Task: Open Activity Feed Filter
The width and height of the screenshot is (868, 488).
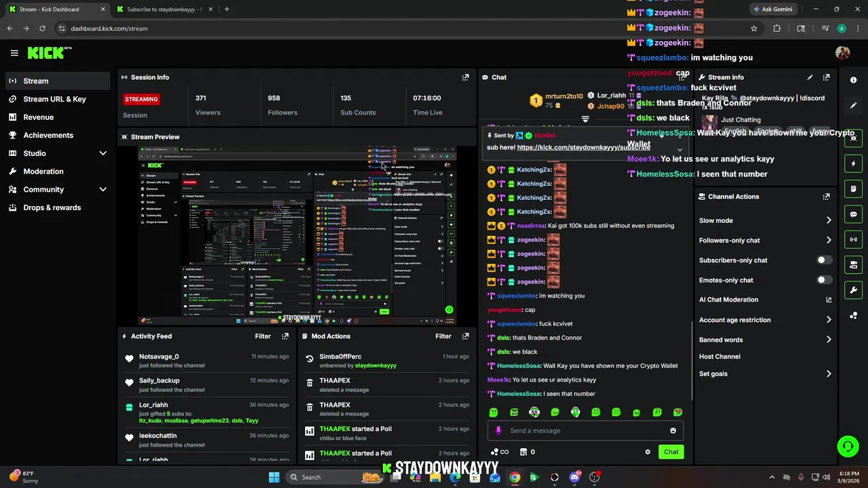Action: 262,336
